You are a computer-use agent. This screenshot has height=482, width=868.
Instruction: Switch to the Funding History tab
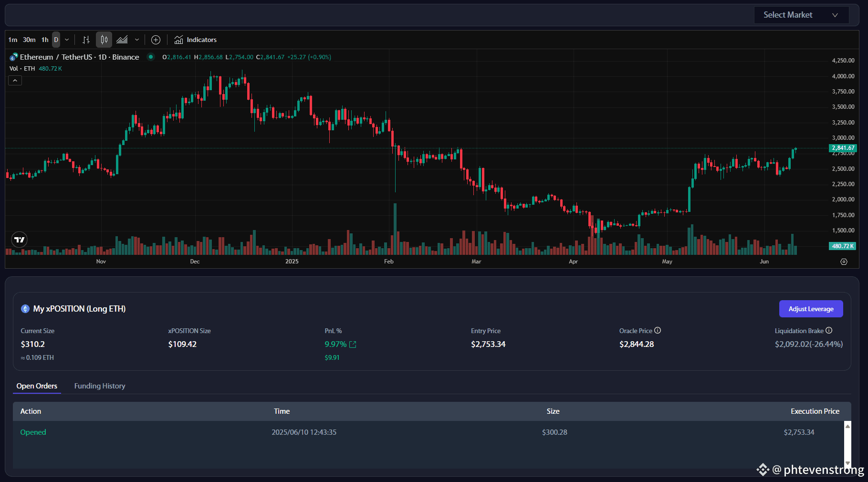click(100, 386)
